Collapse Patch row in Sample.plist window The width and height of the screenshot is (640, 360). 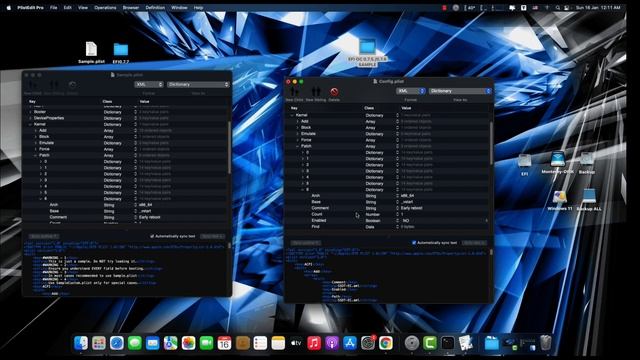point(36,156)
